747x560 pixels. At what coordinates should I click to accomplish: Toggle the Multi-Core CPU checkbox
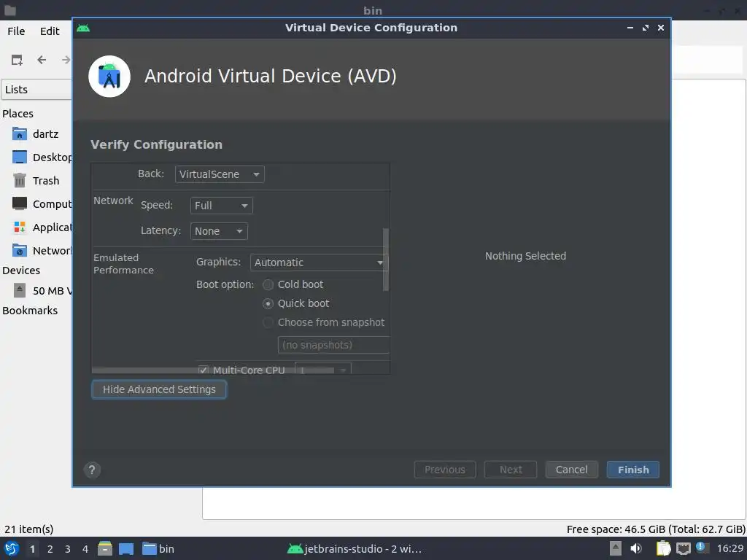[204, 370]
